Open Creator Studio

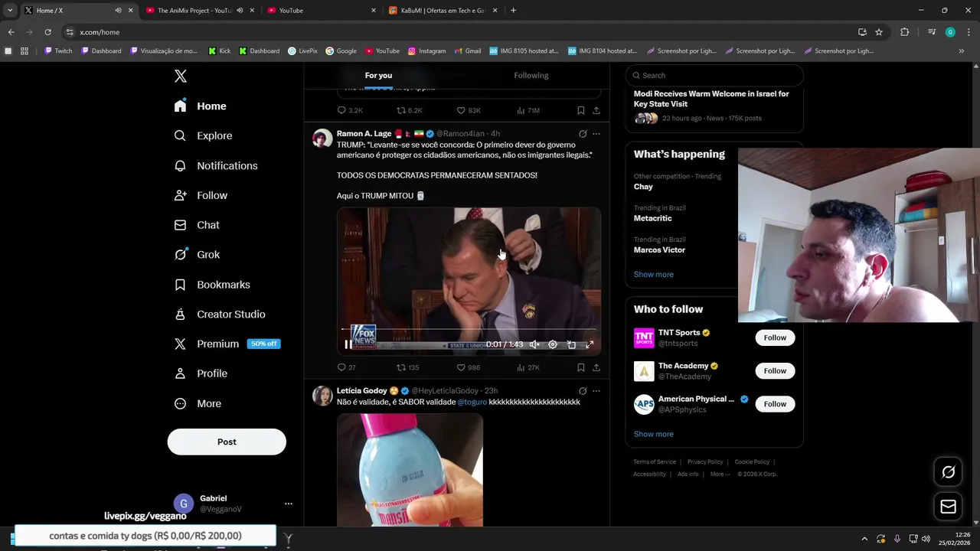(x=220, y=315)
